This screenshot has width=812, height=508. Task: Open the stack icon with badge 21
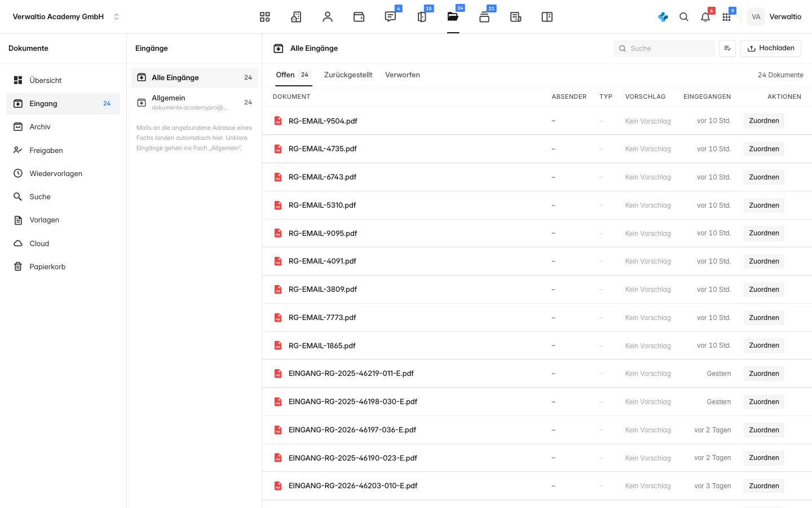484,17
